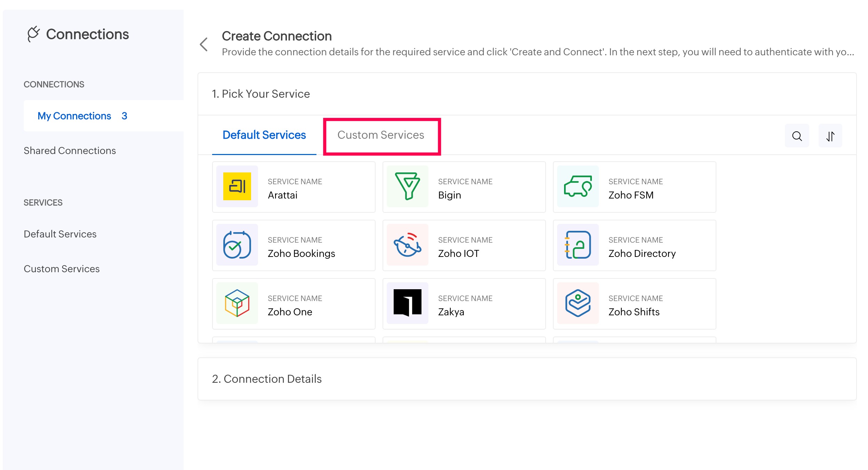
Task: Select the Zoho Directory icon
Action: [x=578, y=245]
